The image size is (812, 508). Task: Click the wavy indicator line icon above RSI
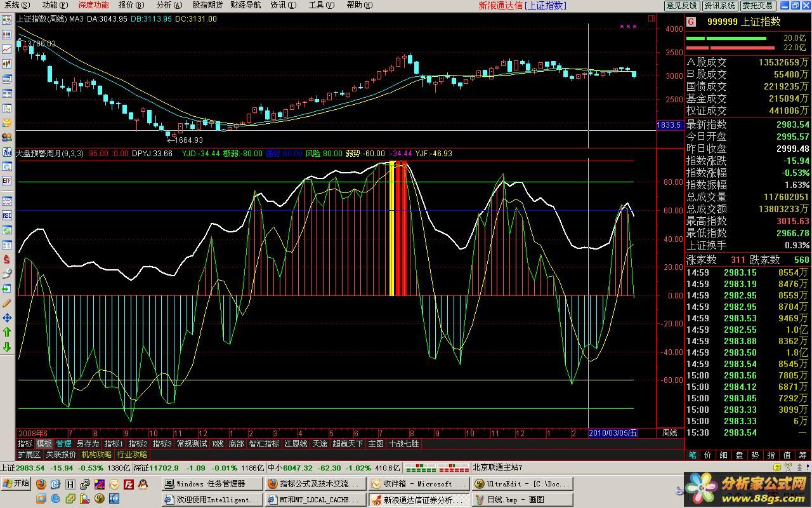(x=7, y=201)
